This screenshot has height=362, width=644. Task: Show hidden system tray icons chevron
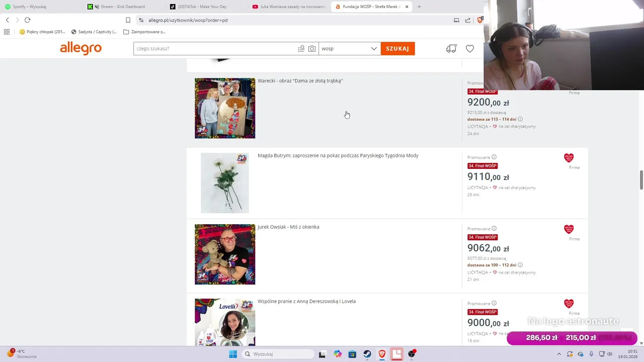point(558,354)
